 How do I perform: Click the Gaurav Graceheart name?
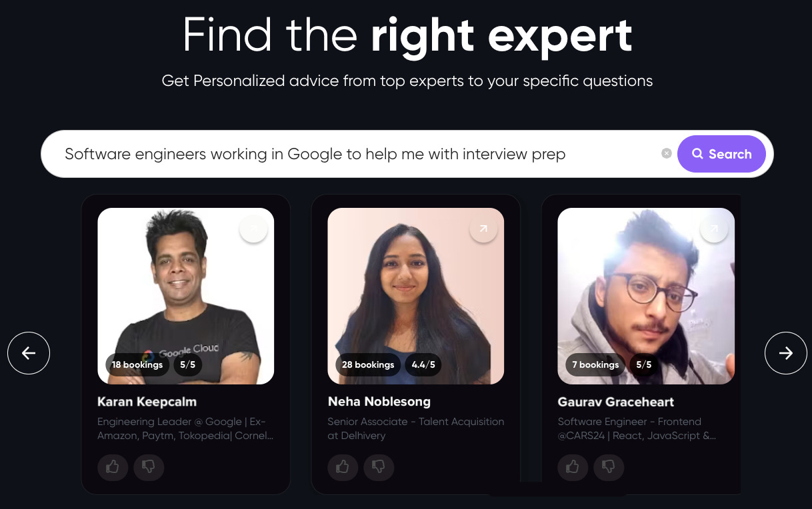(615, 402)
